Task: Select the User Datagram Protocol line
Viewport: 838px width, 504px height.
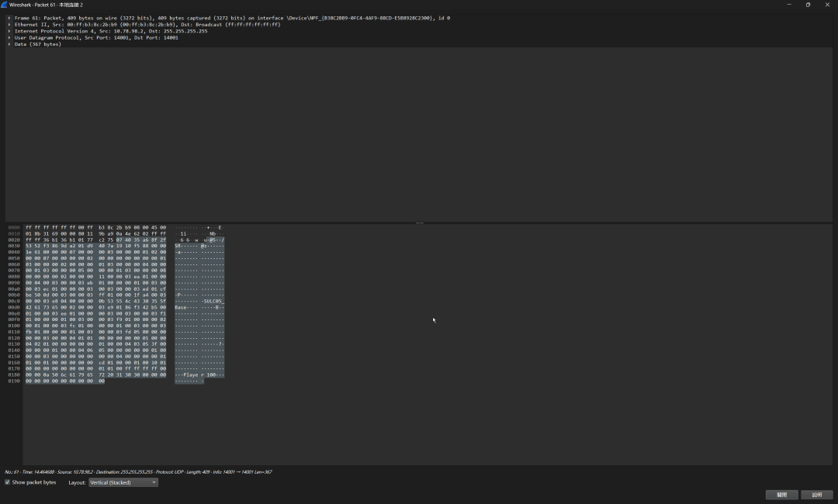Action: [96, 38]
